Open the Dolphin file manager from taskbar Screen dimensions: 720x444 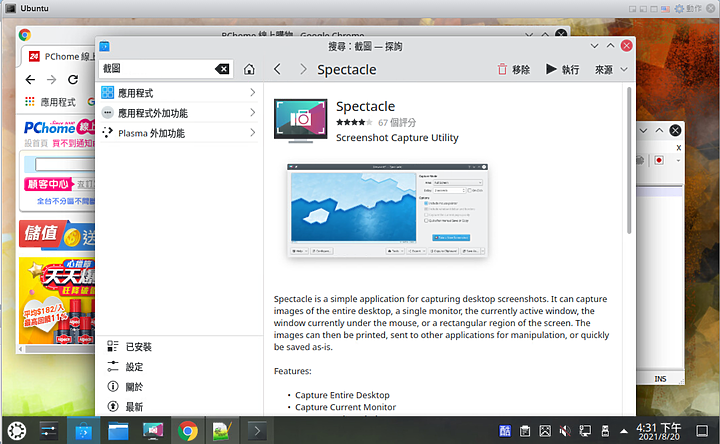[x=118, y=431]
